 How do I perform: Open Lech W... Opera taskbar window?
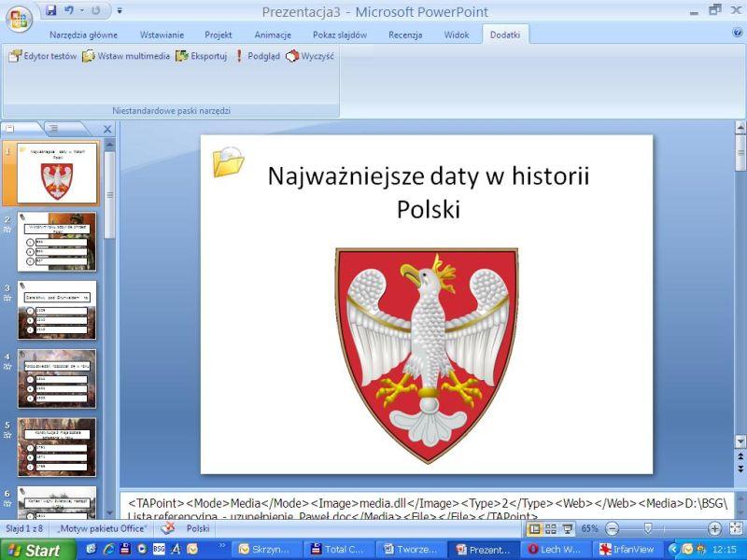tap(556, 550)
